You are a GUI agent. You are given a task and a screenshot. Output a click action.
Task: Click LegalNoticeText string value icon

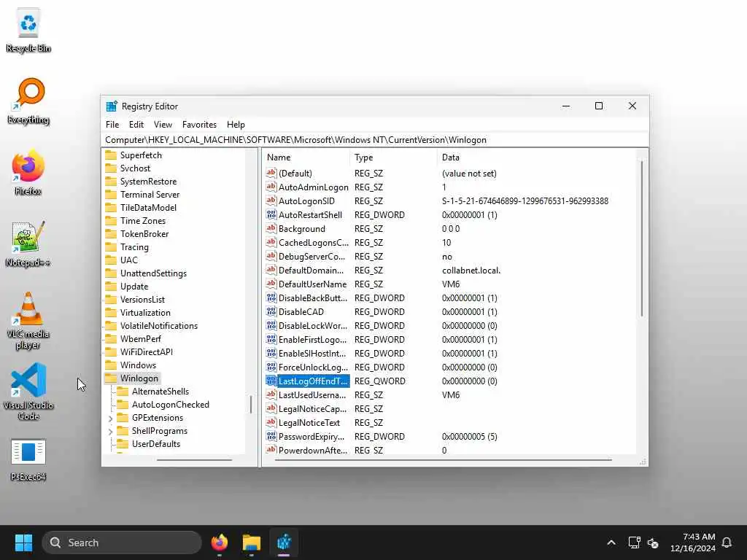(271, 422)
